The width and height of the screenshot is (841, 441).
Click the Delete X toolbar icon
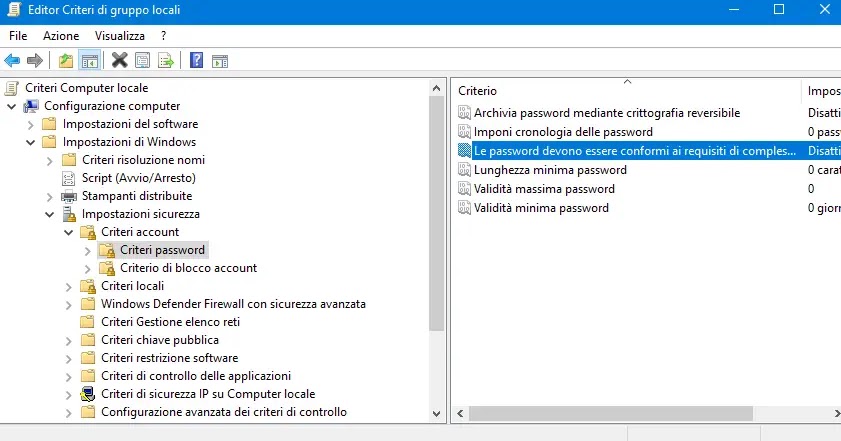click(119, 60)
